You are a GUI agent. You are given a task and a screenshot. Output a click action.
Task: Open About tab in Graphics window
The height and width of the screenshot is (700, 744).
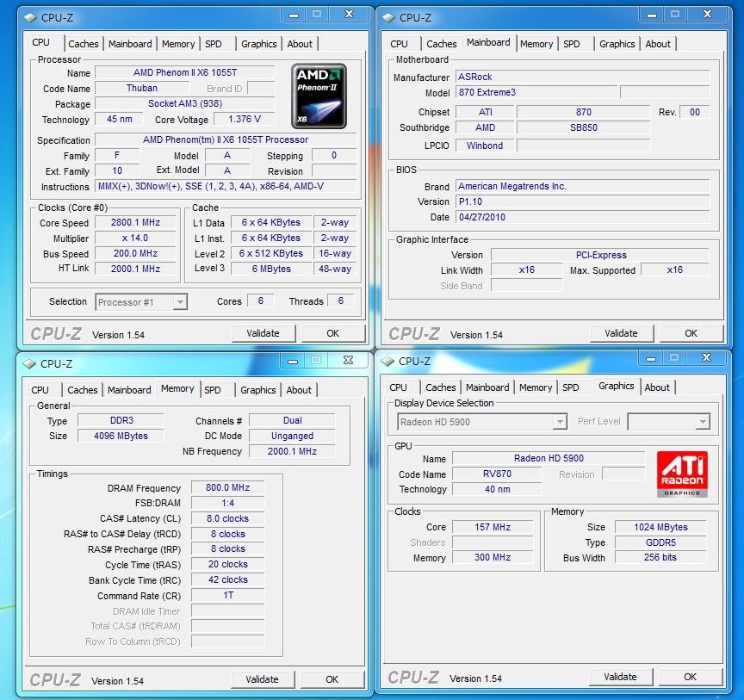(657, 387)
